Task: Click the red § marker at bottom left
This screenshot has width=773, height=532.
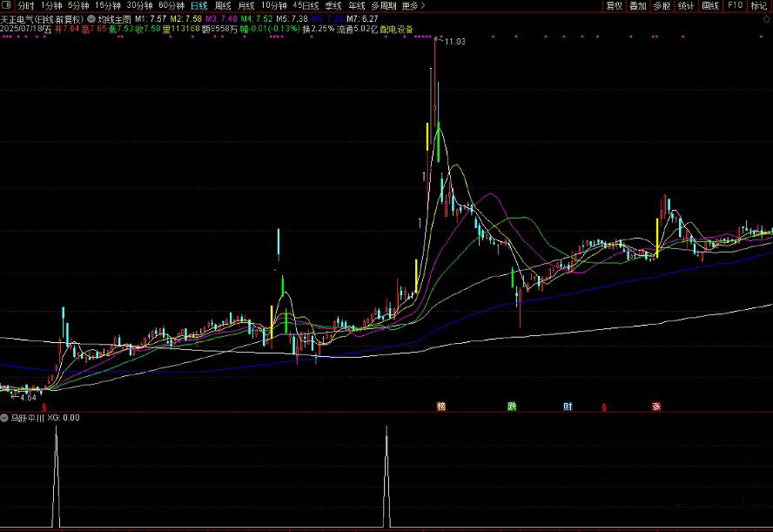Action: (x=44, y=407)
